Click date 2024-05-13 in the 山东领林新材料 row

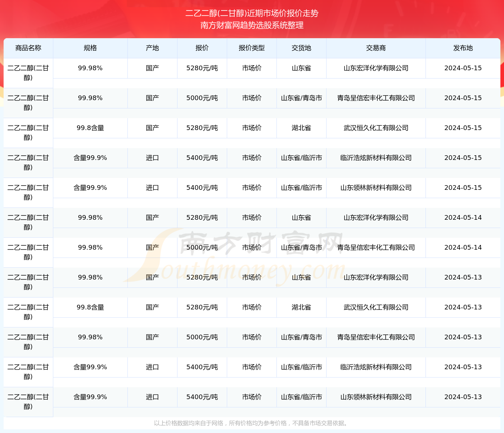click(463, 397)
